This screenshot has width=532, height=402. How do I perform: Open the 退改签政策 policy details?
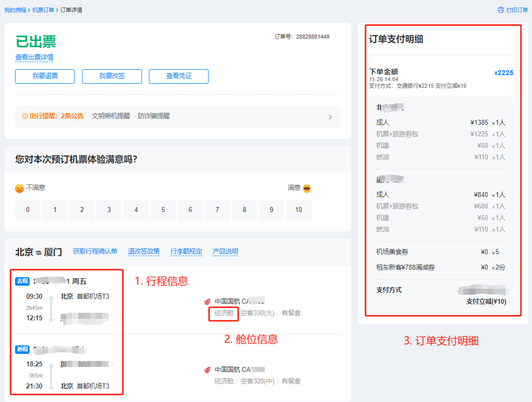144,252
